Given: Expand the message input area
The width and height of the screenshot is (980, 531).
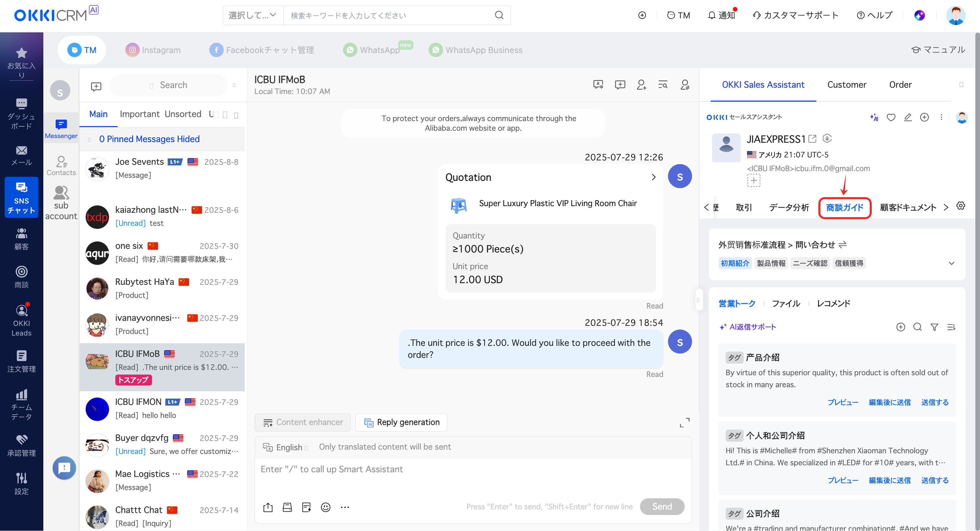Looking at the screenshot, I should (684, 423).
